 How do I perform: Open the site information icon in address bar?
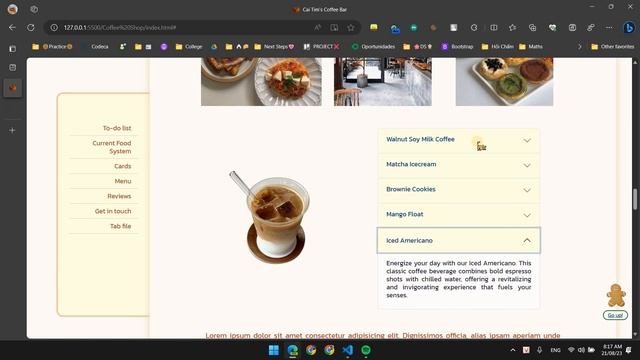[x=54, y=28]
